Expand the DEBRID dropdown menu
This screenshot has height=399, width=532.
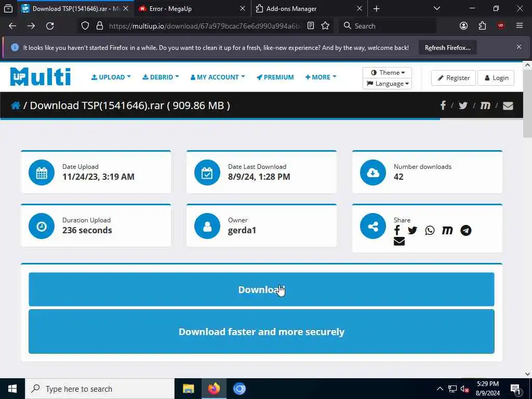(x=161, y=77)
